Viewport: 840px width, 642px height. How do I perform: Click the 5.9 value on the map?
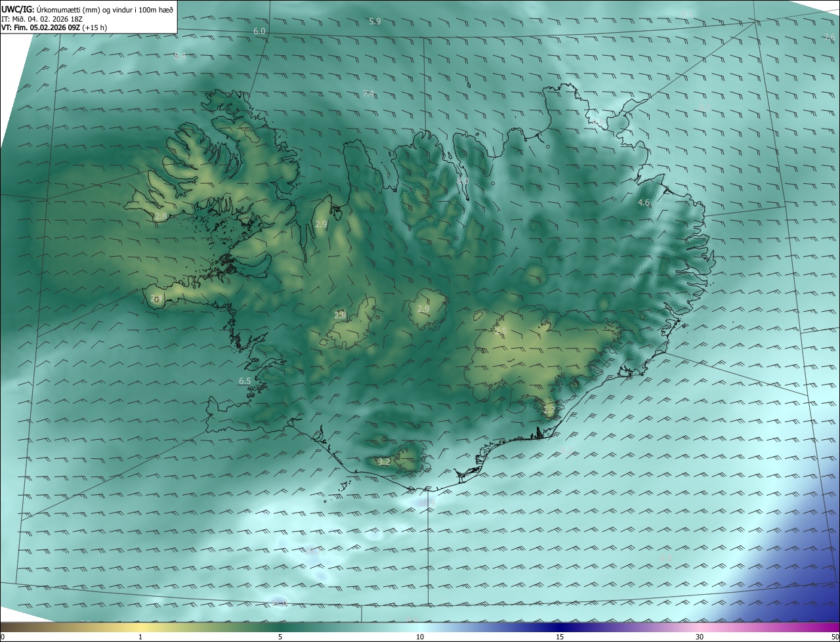(x=375, y=22)
